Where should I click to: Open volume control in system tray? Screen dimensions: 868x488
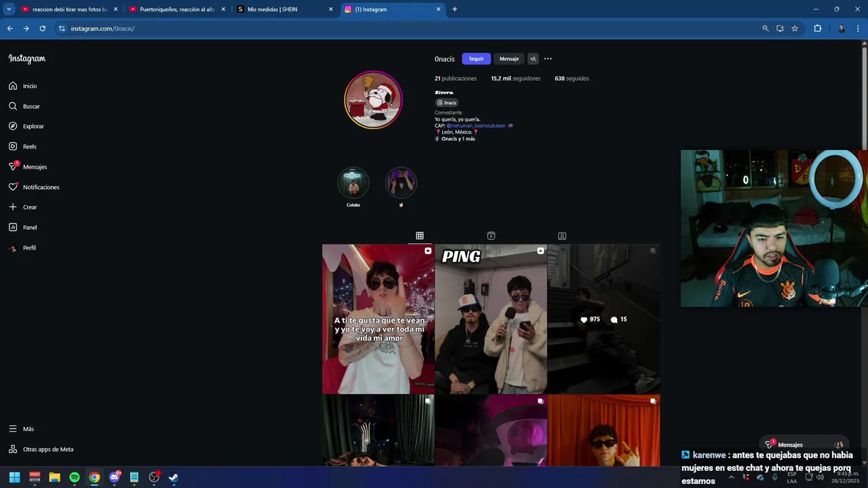click(820, 477)
